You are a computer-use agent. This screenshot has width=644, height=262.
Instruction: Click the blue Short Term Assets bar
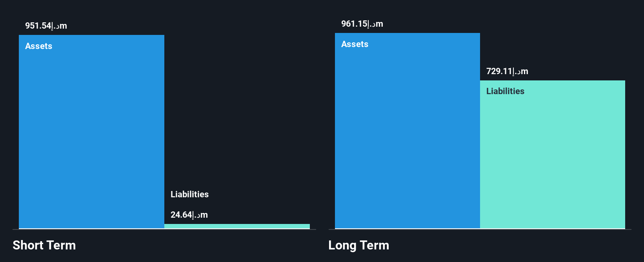[x=91, y=132]
